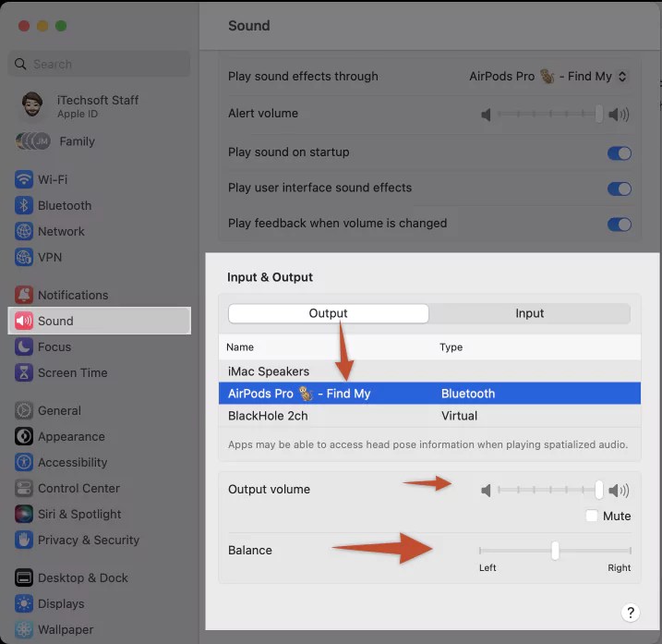Viewport: 662px width, 644px height.
Task: Select Control Center icon
Action: (x=24, y=488)
